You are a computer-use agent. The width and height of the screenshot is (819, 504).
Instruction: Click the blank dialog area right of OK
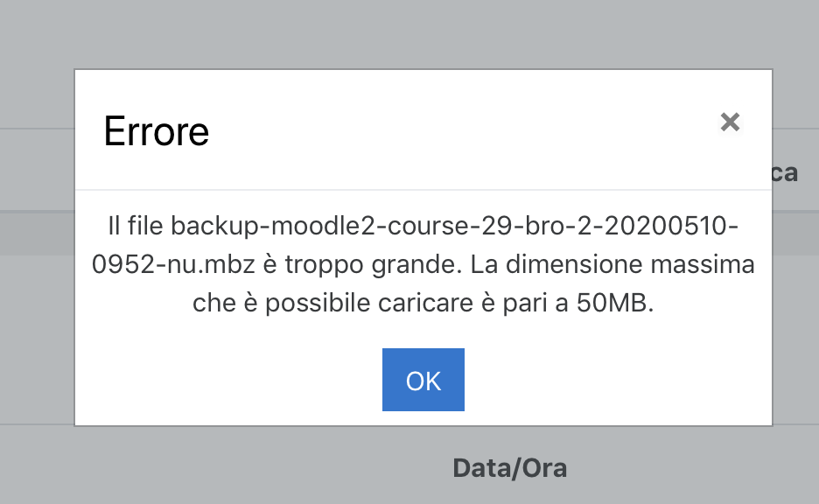[612, 380]
